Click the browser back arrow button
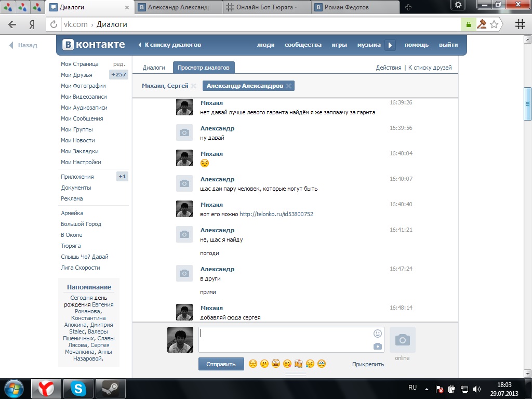Viewport: 532px width, 399px height. (x=12, y=24)
